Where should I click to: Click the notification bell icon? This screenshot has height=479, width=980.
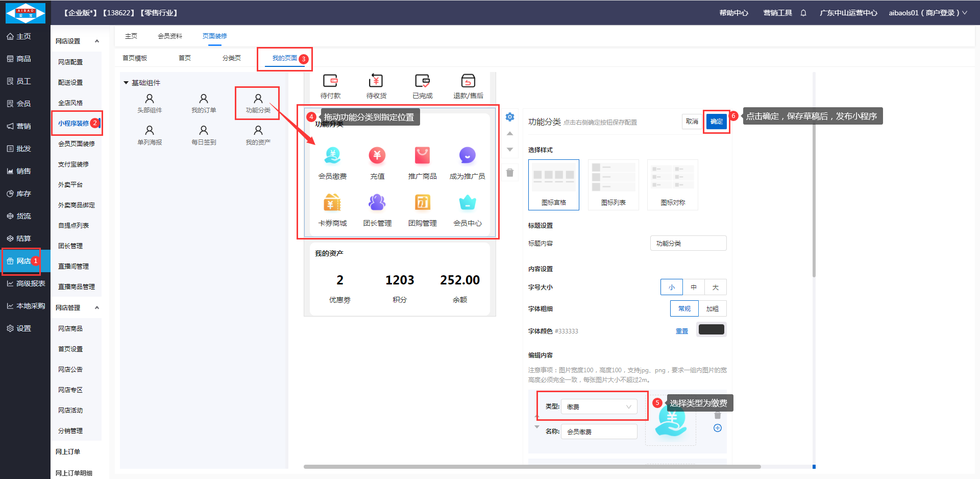tap(803, 13)
